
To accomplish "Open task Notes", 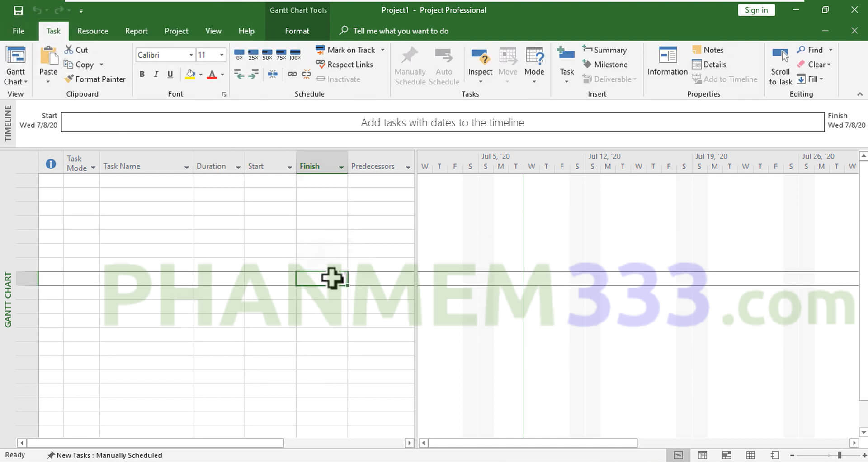I will tap(708, 50).
